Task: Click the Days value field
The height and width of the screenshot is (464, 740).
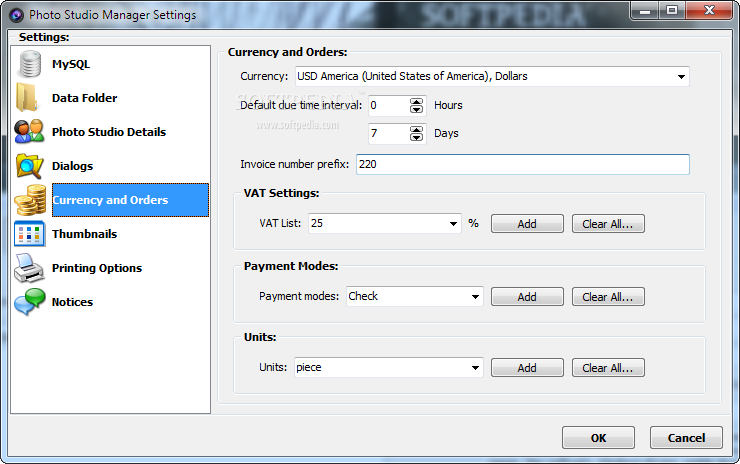Action: [389, 134]
